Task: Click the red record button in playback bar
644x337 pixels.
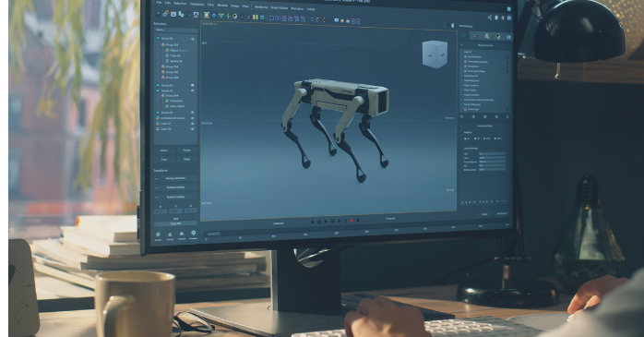Action: [352, 221]
